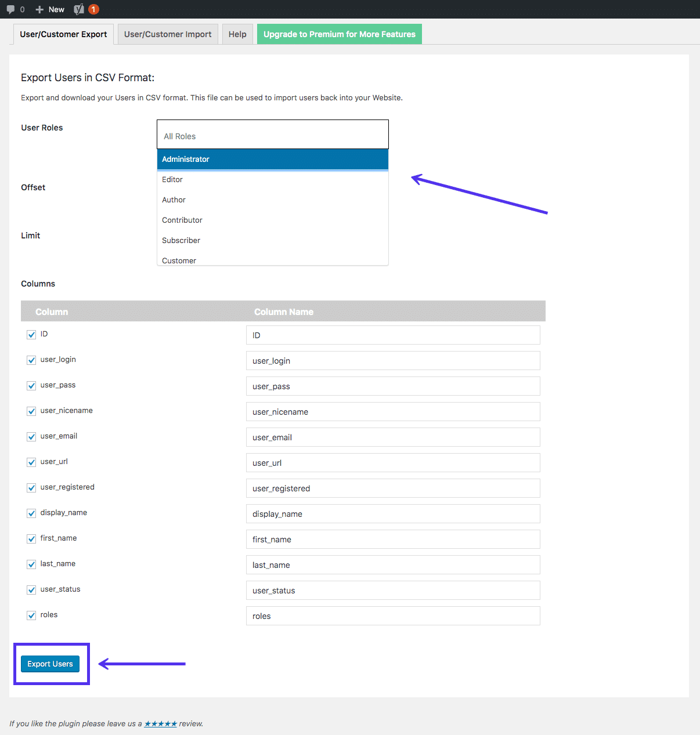Open the All Roles dropdown
700x735 pixels.
click(272, 136)
